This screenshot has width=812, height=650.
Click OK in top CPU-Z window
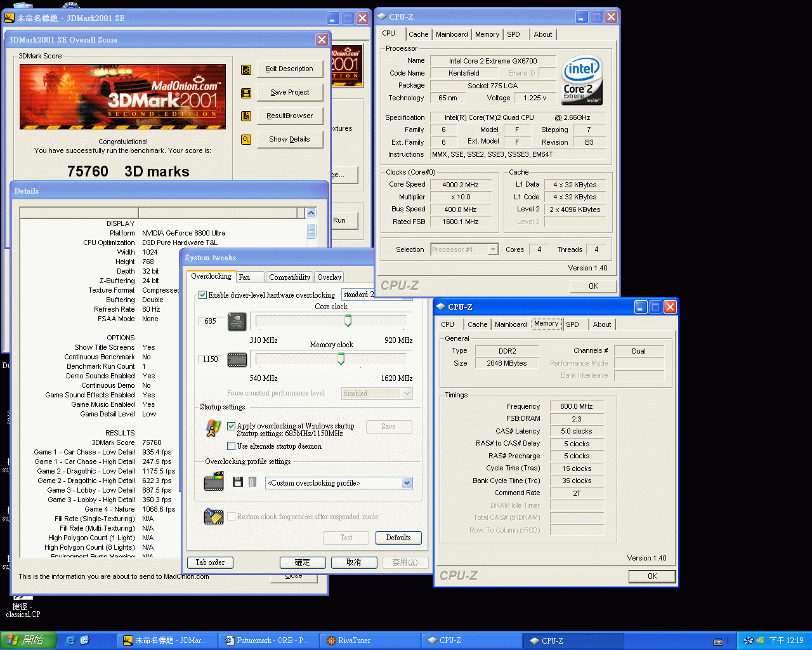point(593,286)
